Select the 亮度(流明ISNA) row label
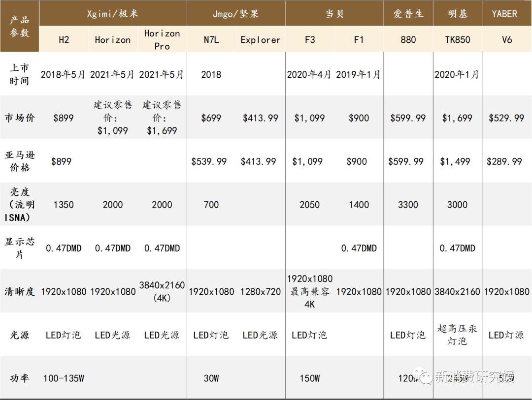The image size is (532, 400). 19,204
